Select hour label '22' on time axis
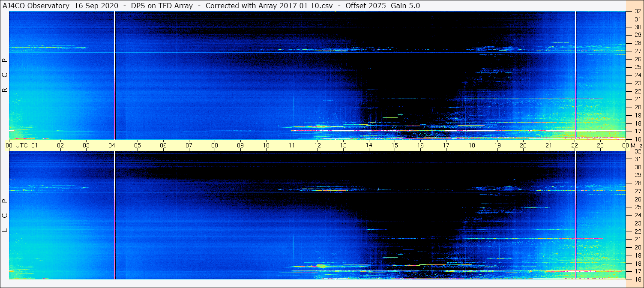 575,145
